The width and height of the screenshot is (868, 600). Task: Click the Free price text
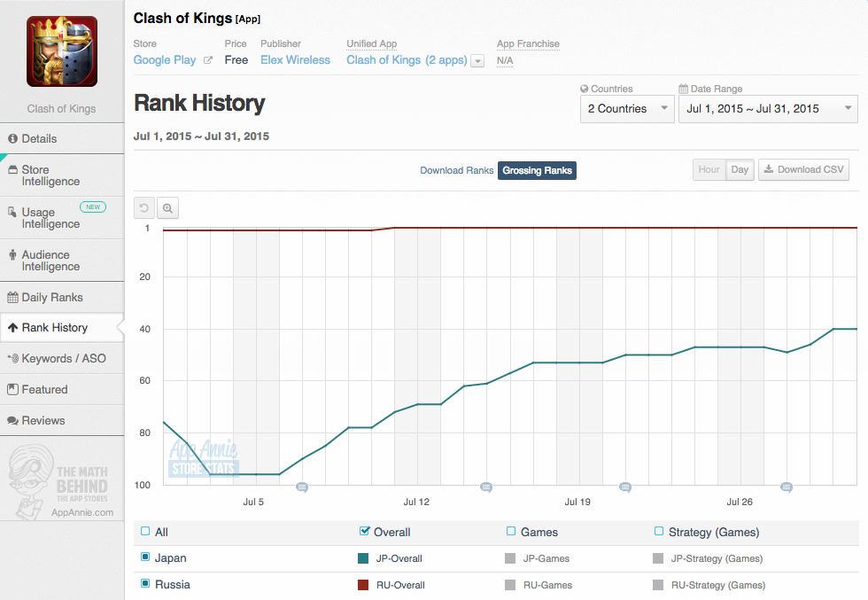[x=236, y=60]
